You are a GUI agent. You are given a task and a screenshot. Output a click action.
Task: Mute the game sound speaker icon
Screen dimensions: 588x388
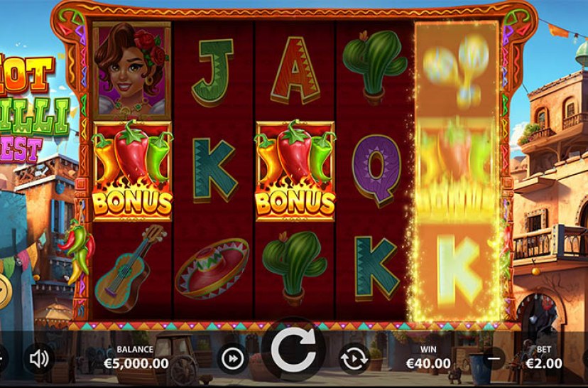(39, 360)
